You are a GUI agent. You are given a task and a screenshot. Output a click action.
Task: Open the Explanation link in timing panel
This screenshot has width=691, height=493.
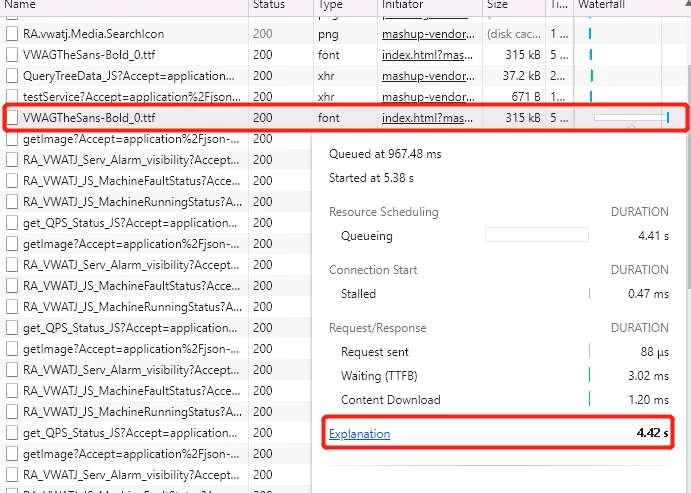click(359, 434)
